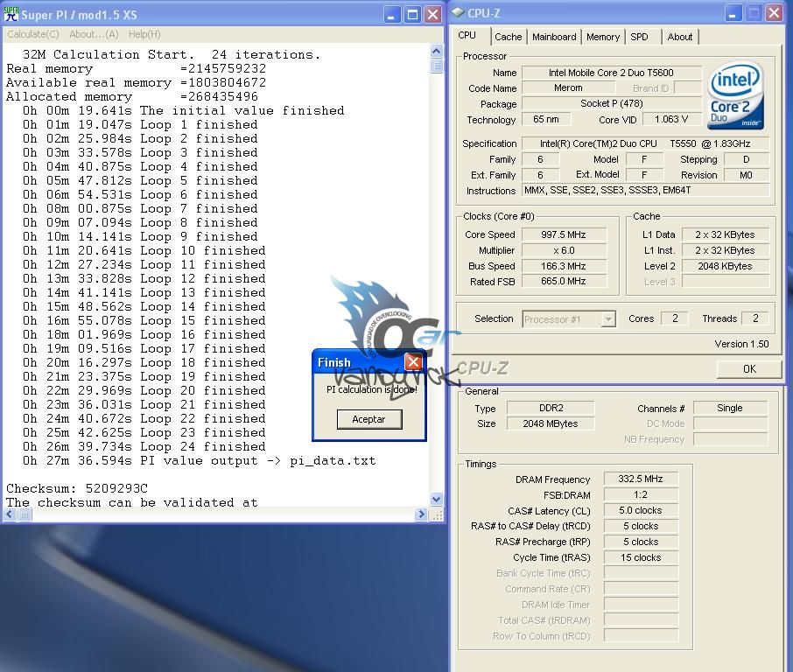Click the Super PI horizontal scrollbar thumb
Screen dimensions: 793x672
click(25, 514)
